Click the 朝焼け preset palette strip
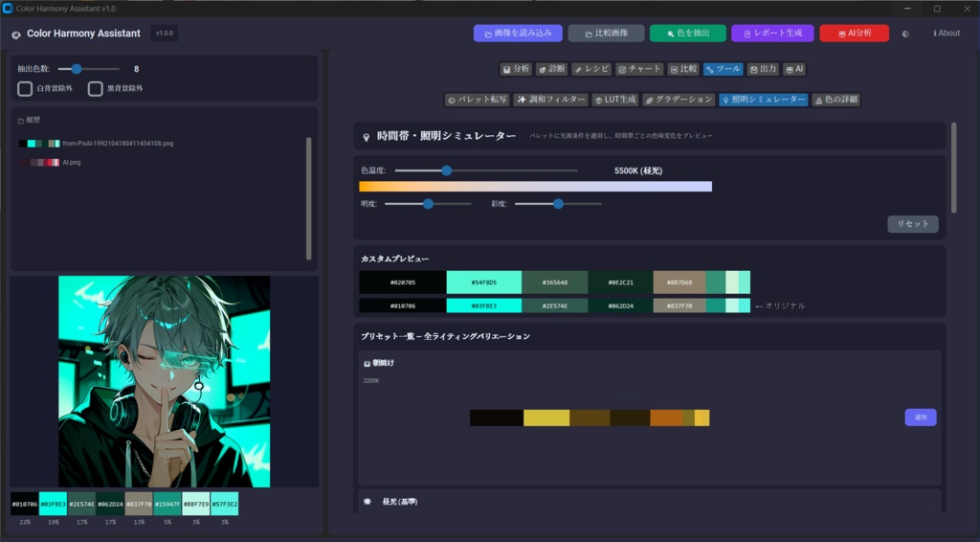 tap(590, 418)
